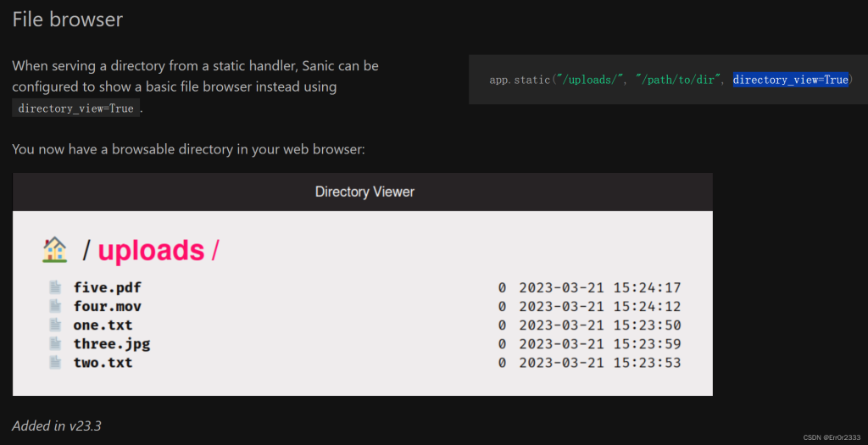Click the File browser heading
The width and height of the screenshot is (868, 445).
click(x=68, y=19)
